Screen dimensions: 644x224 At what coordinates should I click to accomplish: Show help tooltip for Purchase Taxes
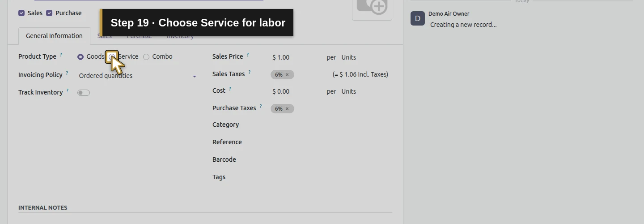[x=261, y=106]
